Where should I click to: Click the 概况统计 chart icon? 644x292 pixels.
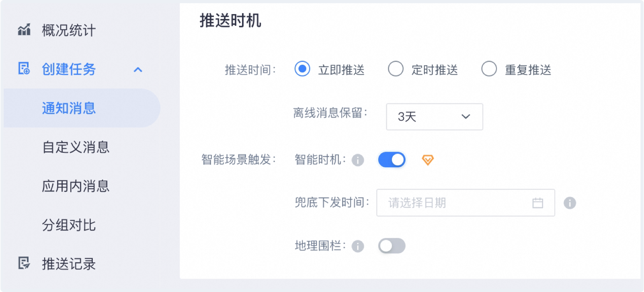pos(24,30)
